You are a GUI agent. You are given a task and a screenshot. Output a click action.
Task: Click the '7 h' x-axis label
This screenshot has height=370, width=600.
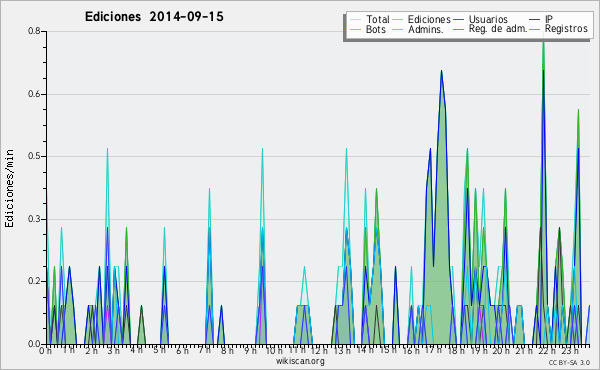click(204, 350)
